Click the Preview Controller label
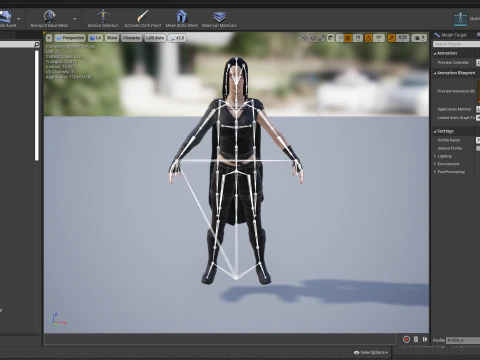 click(453, 63)
